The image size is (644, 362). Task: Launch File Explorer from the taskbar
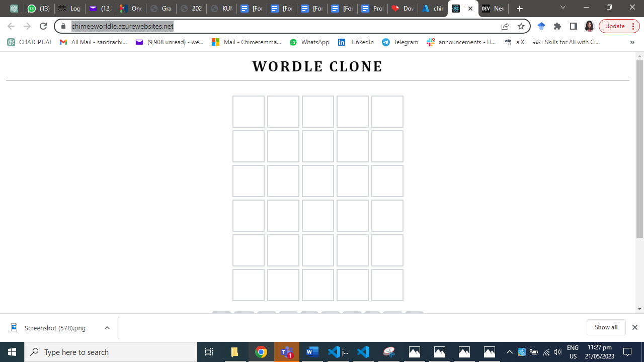click(x=235, y=352)
